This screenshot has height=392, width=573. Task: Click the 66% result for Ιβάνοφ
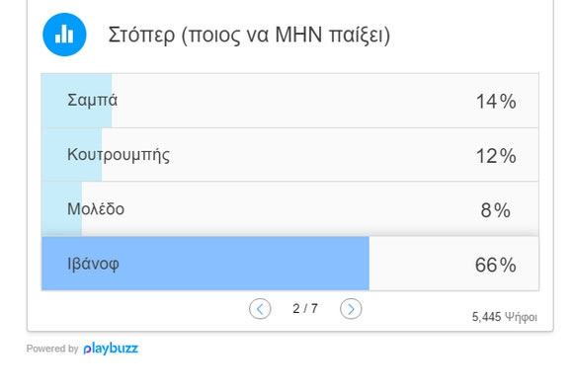[496, 265]
